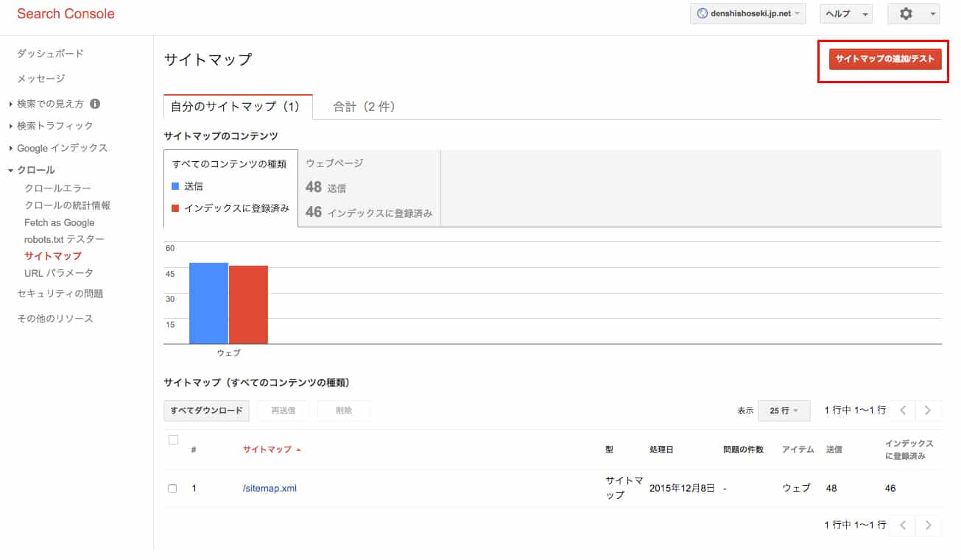The height and width of the screenshot is (560, 961).
Task: Click the 処理日 column header
Action: pyautogui.click(x=661, y=450)
